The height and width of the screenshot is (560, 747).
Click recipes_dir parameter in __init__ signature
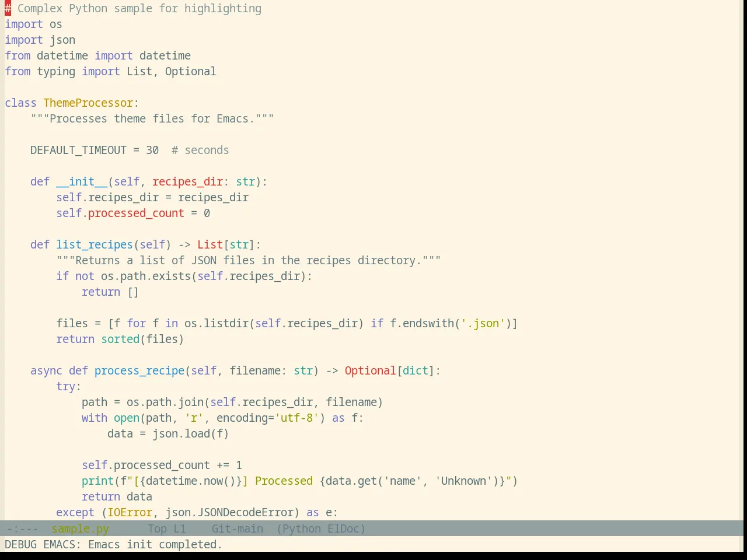pyautogui.click(x=187, y=181)
